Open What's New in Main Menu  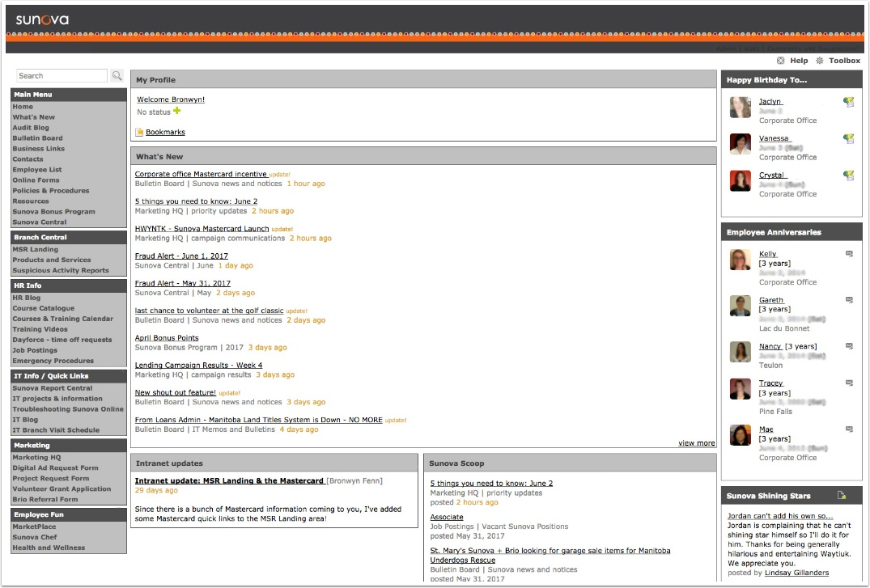click(34, 117)
